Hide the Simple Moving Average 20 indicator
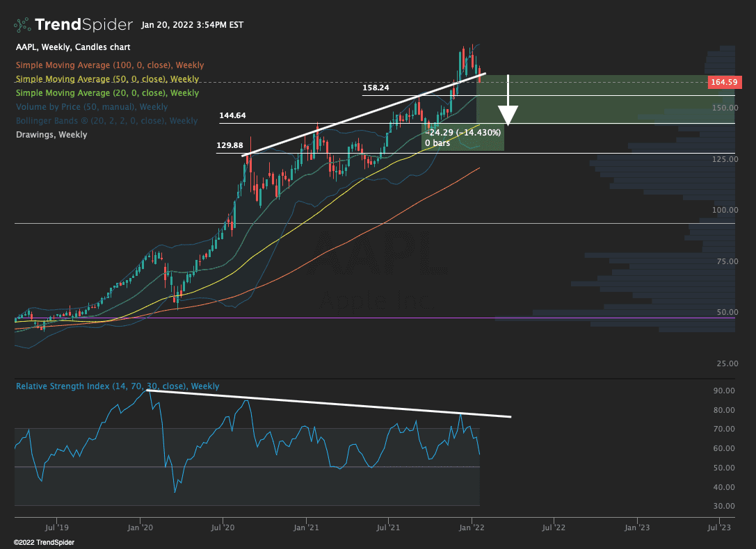This screenshot has height=549, width=756. pos(107,93)
